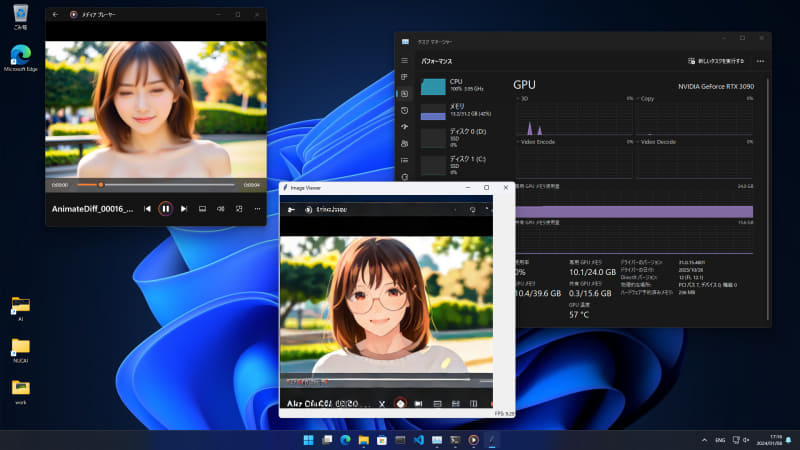Open taskbar clock and calendar
This screenshot has width=800, height=450.
769,440
